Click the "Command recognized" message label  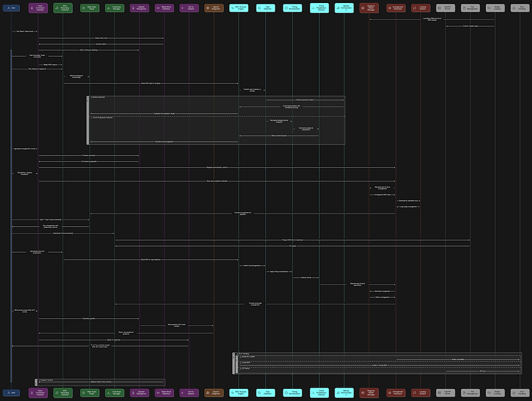[x=88, y=161]
